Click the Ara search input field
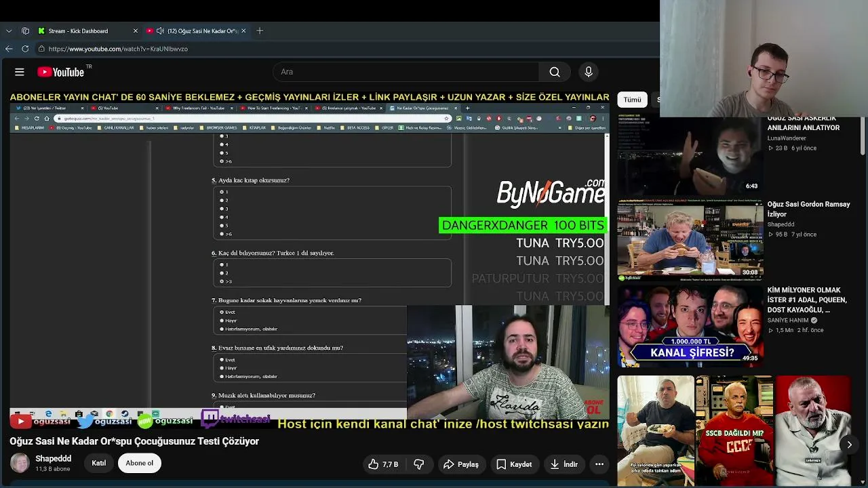868x488 pixels. tap(407, 72)
